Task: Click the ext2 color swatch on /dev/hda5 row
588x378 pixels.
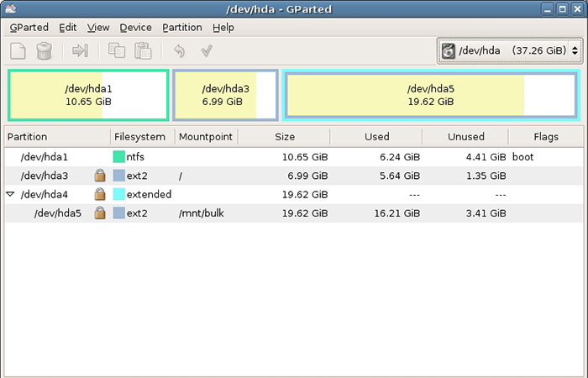Action: pyautogui.click(x=119, y=213)
